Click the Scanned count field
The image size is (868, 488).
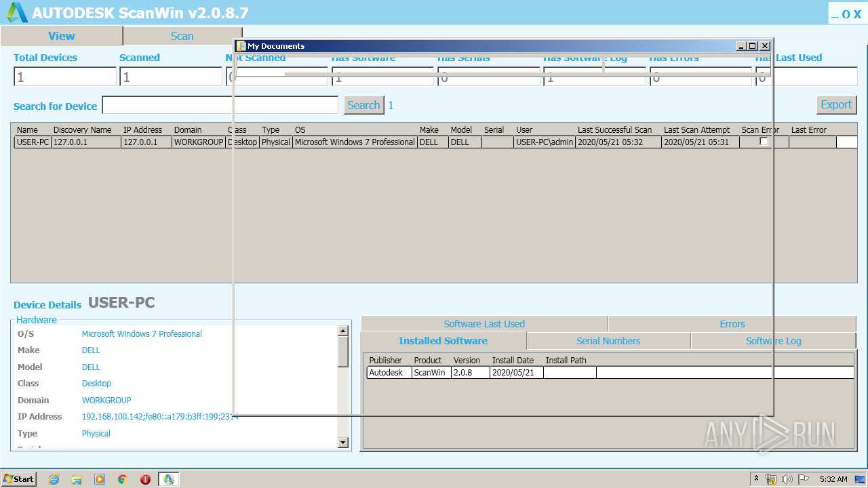[171, 77]
